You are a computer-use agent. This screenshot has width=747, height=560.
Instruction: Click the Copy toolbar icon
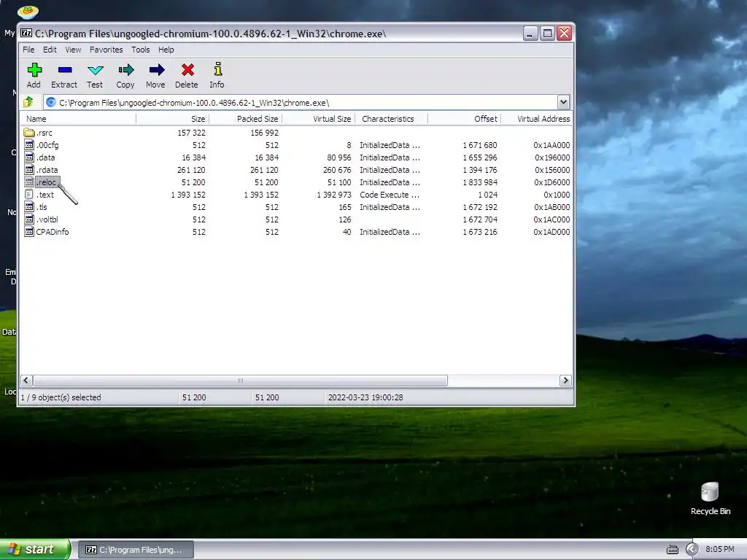pyautogui.click(x=125, y=70)
